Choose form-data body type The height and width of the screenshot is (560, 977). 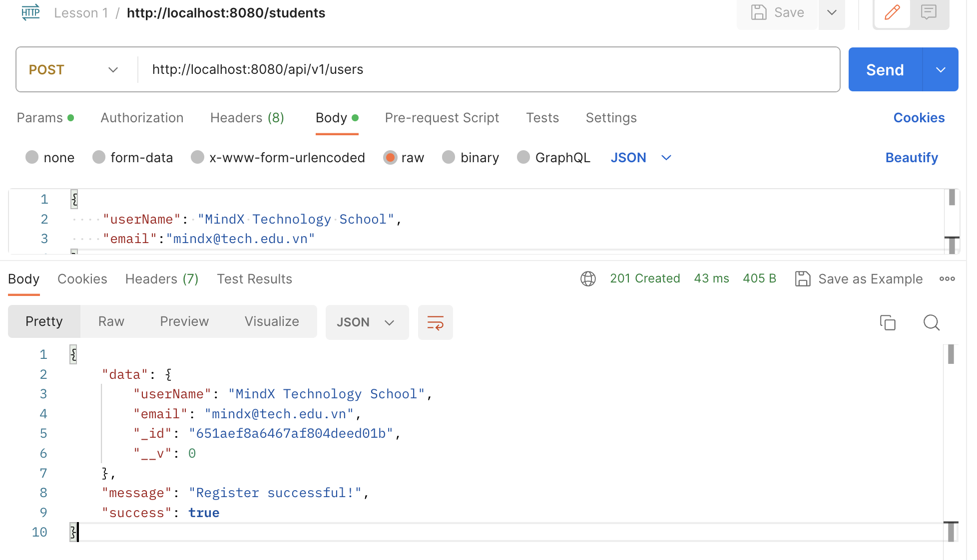point(99,158)
